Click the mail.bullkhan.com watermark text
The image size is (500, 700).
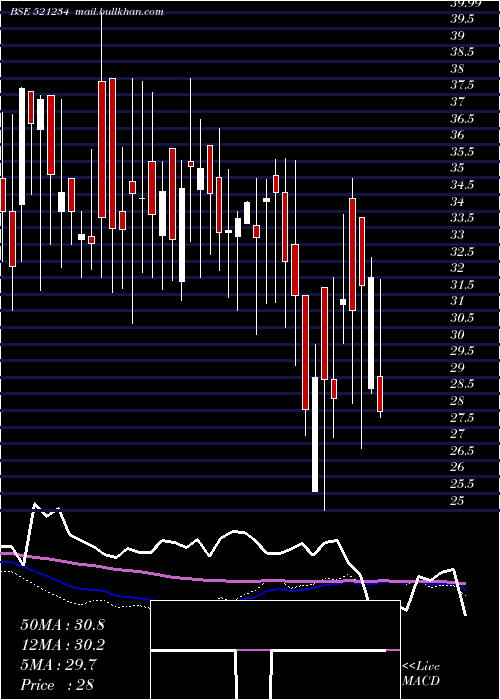[x=118, y=12]
